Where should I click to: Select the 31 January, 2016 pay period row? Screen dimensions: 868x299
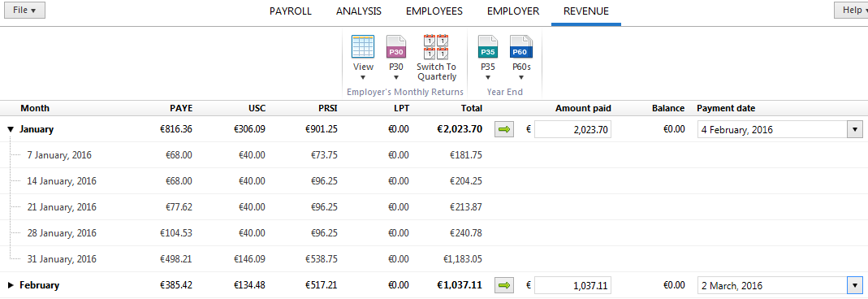click(x=434, y=259)
